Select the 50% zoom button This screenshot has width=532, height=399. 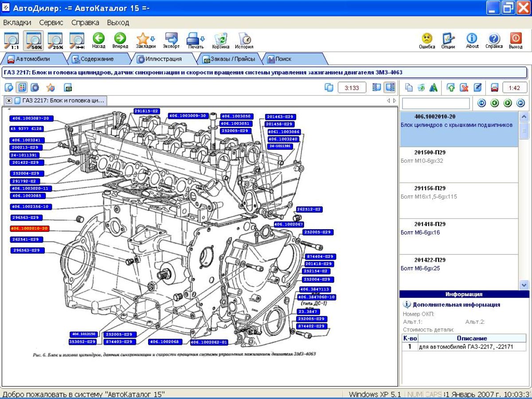point(33,40)
